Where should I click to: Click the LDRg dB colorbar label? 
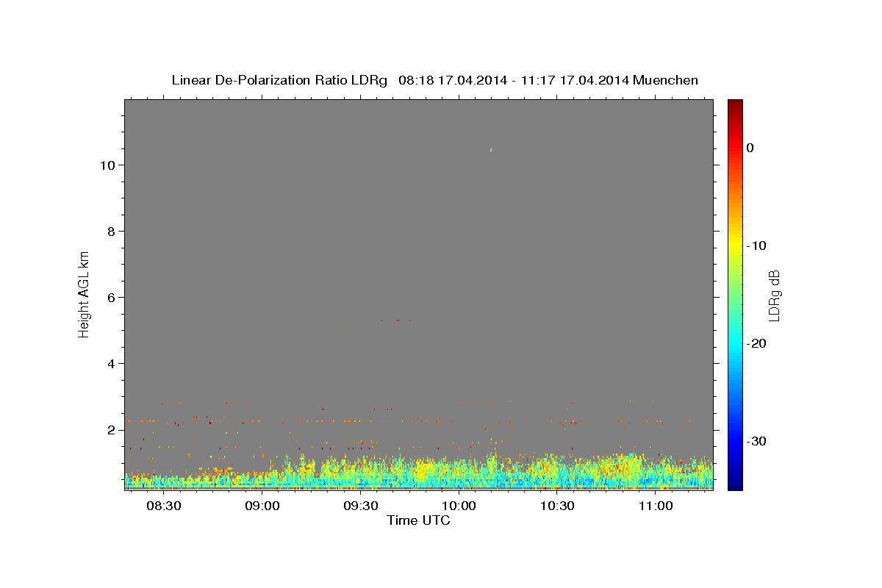774,295
